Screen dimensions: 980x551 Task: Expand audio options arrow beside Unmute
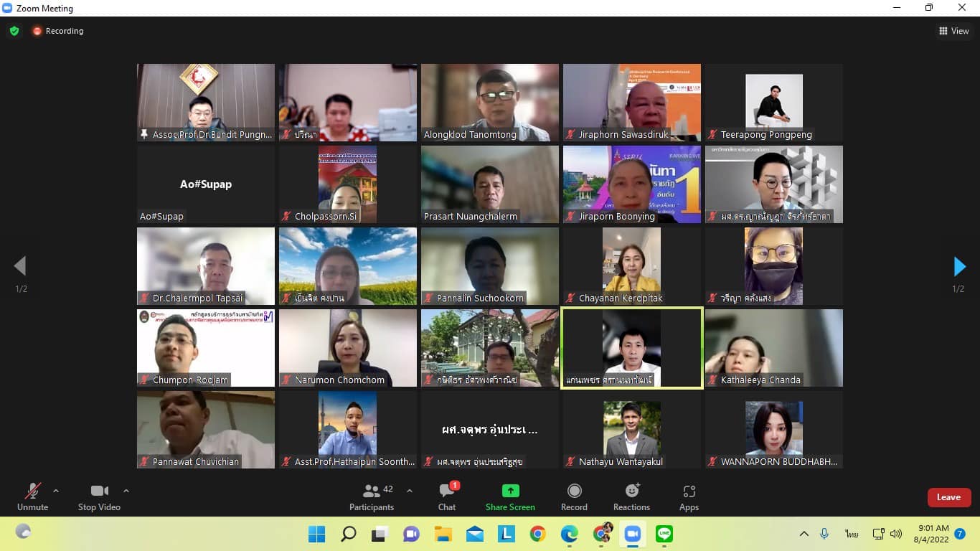(56, 491)
